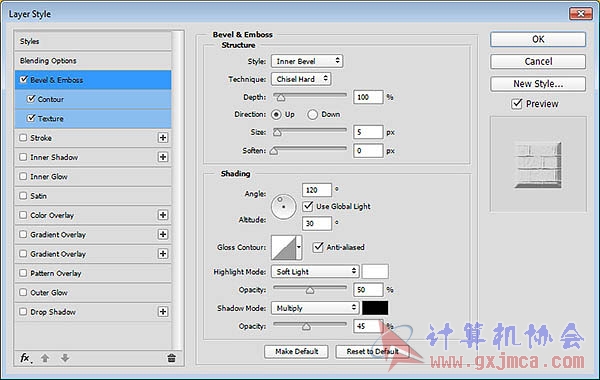The width and height of the screenshot is (600, 380).
Task: Add another Drop Shadow with plus icon
Action: point(163,312)
